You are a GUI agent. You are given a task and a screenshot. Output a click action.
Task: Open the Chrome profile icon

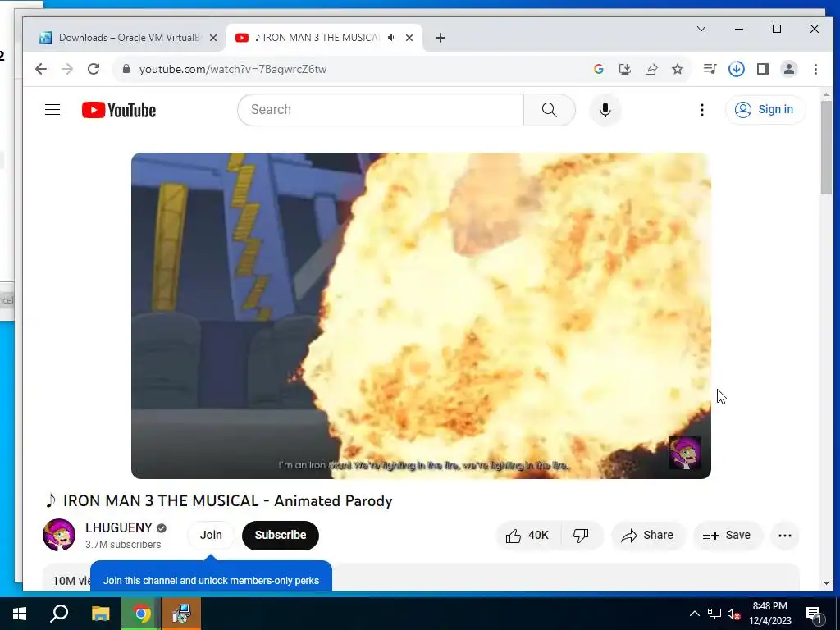(789, 69)
